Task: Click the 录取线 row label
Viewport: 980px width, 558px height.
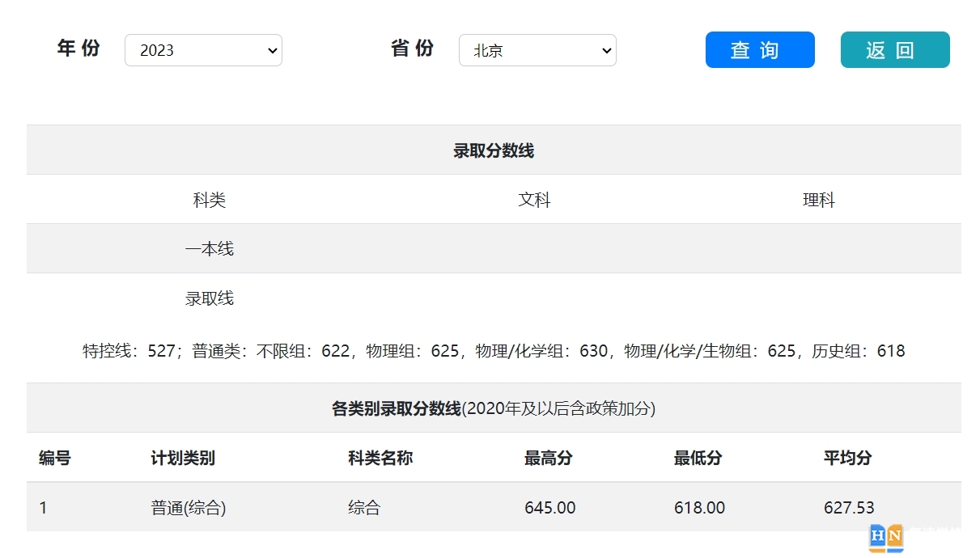Action: pyautogui.click(x=210, y=298)
